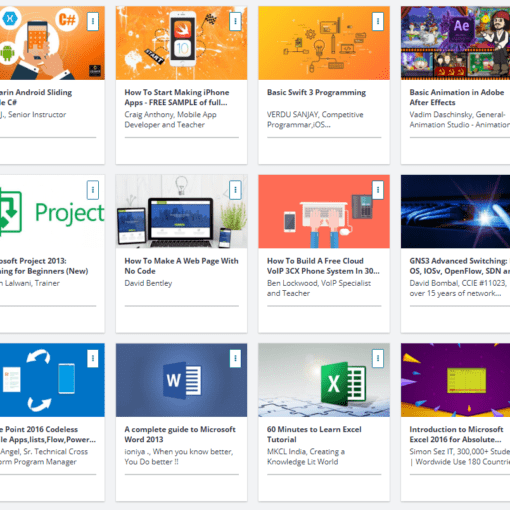
Task: Open options menu on Basic Swift 3 card
Action: coord(378,21)
